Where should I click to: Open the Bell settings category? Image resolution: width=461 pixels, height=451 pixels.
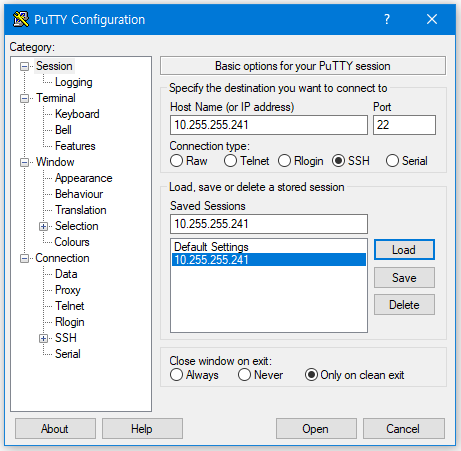tap(63, 130)
